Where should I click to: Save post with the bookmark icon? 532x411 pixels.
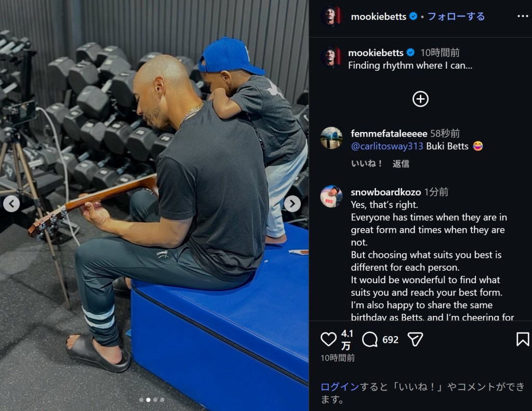(x=523, y=339)
